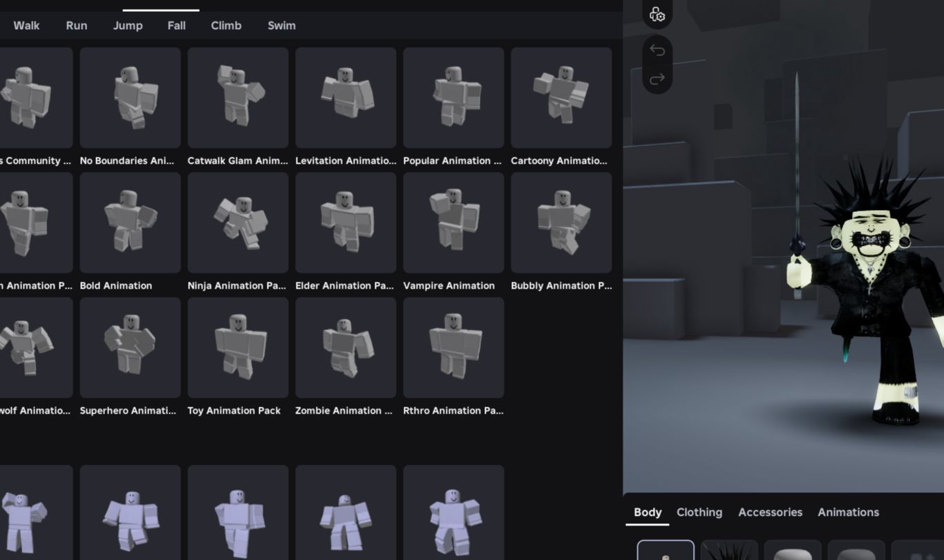The width and height of the screenshot is (944, 560).
Task: Click 'Zombie Animation ...' label
Action: [x=343, y=411]
